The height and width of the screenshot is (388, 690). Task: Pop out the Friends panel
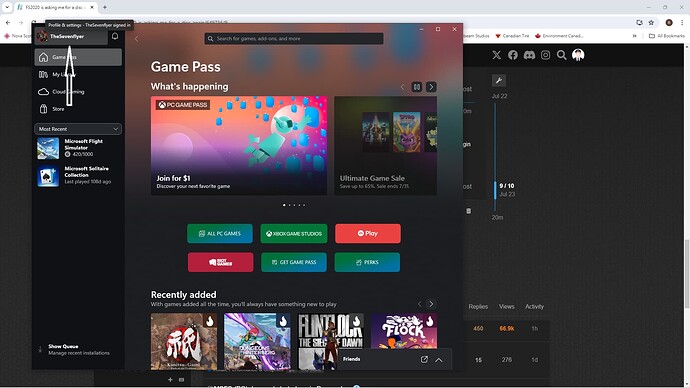point(424,359)
